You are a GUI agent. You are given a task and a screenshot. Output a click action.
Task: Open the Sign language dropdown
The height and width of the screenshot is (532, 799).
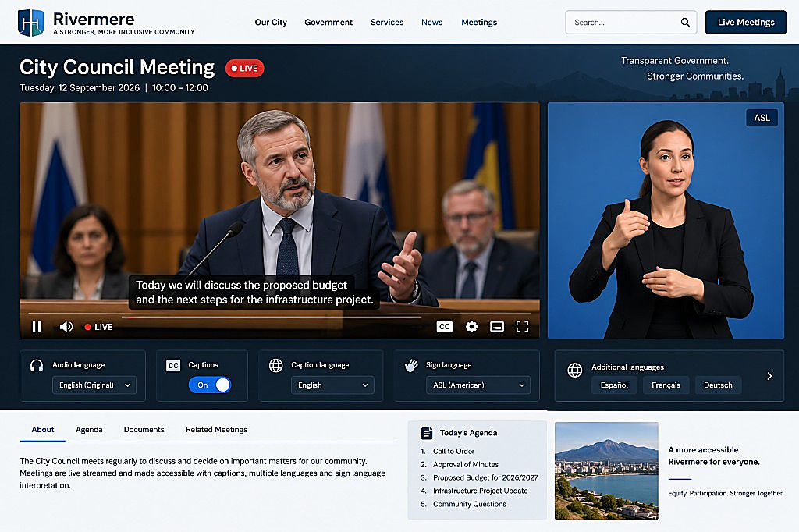478,385
